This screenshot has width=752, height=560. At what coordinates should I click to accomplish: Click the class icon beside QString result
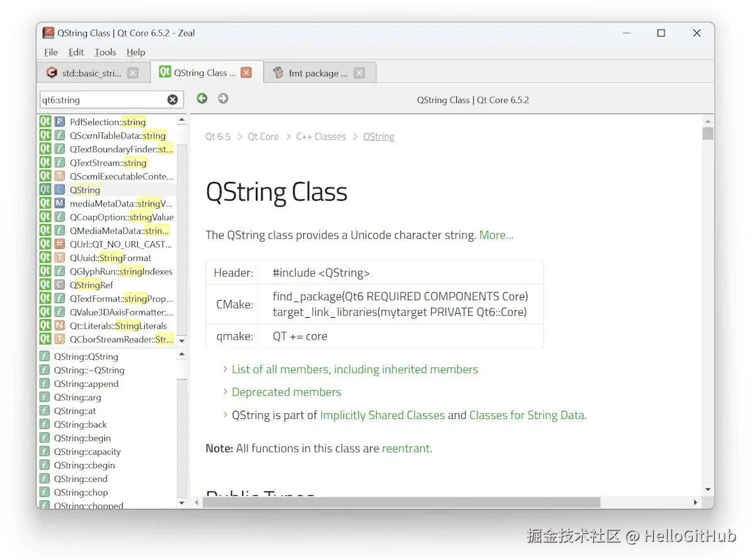click(60, 190)
